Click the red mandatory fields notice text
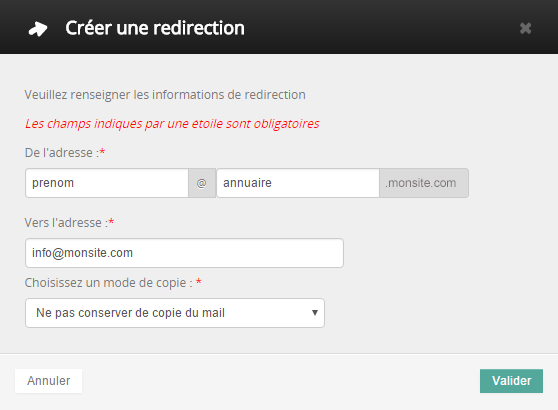The height and width of the screenshot is (410, 558). (x=172, y=123)
